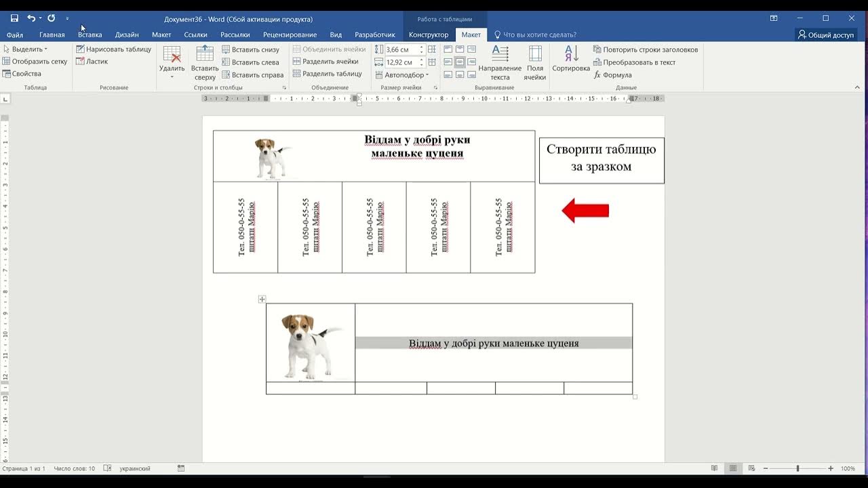Align cell text center right
The width and height of the screenshot is (868, 488).
(472, 62)
